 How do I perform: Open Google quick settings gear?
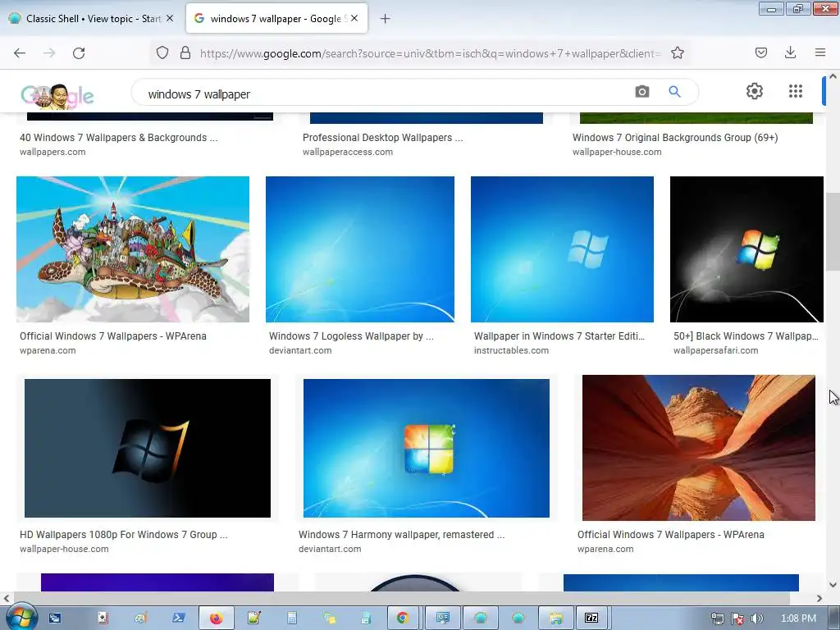pyautogui.click(x=755, y=91)
